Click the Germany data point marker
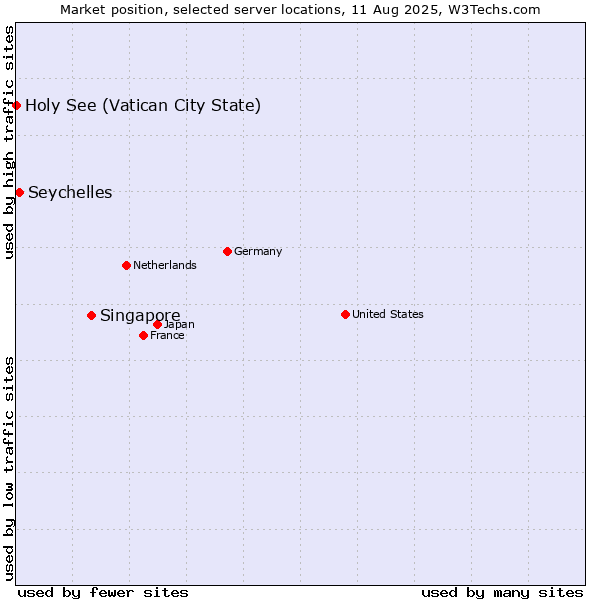600x600 pixels. [x=227, y=251]
